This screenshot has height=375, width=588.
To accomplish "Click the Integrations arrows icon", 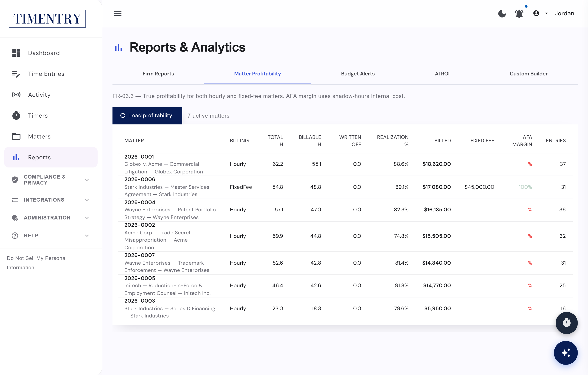I will point(15,200).
